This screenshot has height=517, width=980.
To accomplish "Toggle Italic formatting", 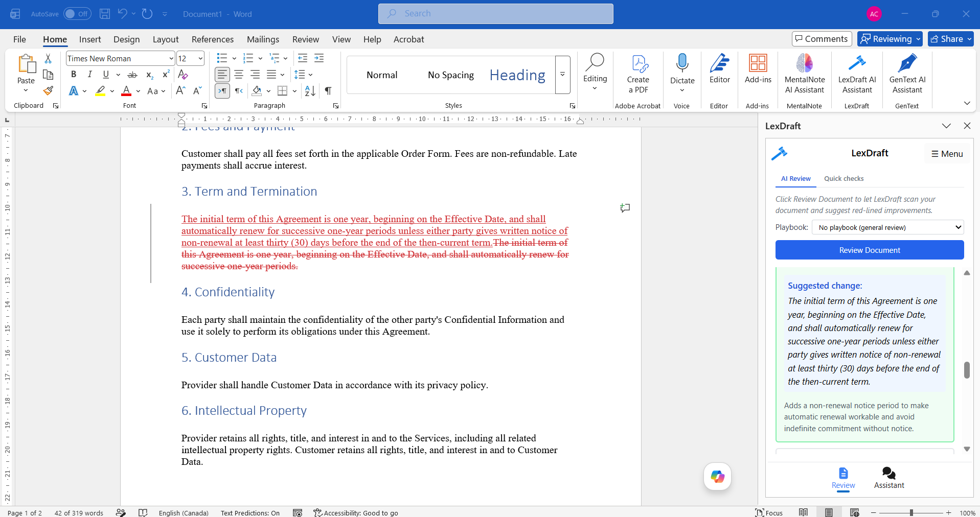I will point(89,75).
